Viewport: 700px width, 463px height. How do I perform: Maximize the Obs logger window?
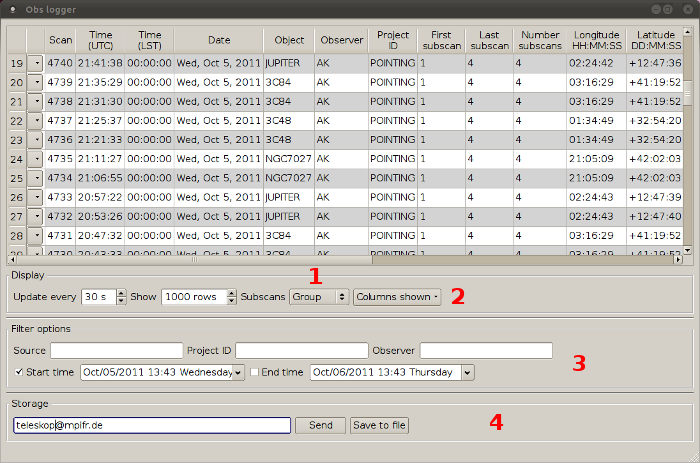tap(668, 9)
